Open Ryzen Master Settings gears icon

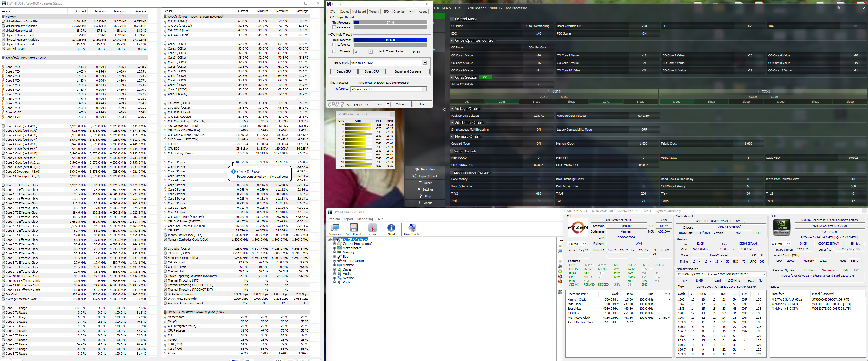coord(419,189)
